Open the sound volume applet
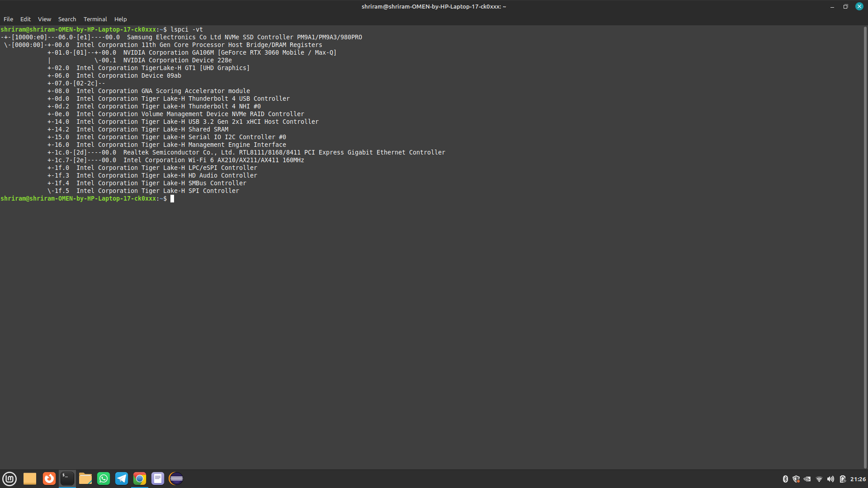 [830, 479]
